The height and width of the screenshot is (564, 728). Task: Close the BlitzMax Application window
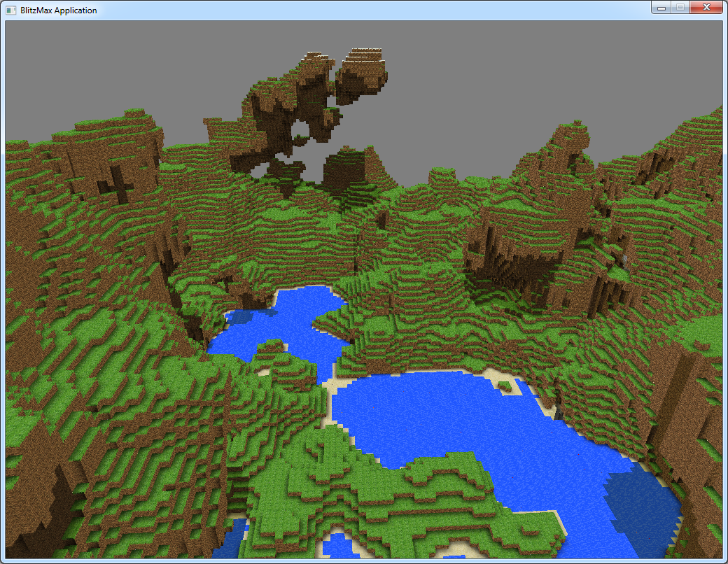coord(706,8)
